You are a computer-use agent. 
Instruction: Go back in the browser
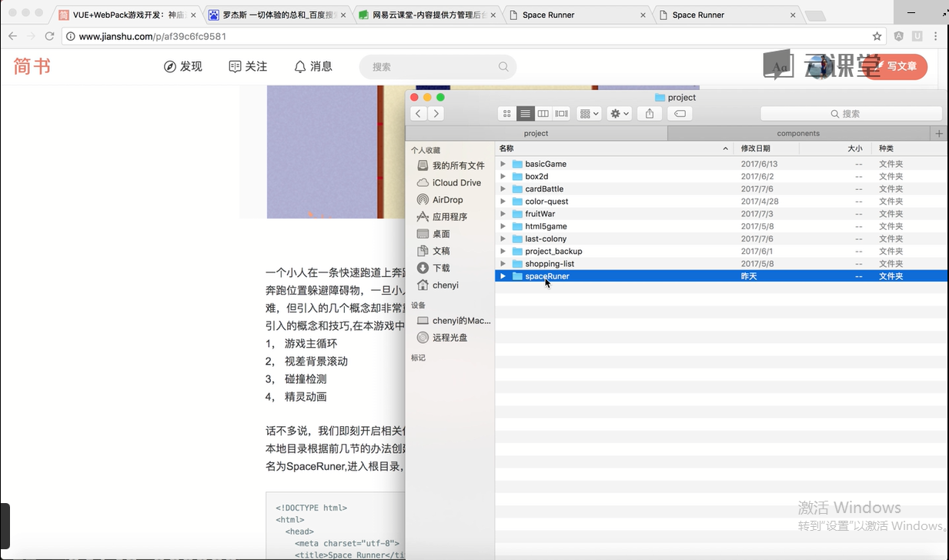pos(12,36)
